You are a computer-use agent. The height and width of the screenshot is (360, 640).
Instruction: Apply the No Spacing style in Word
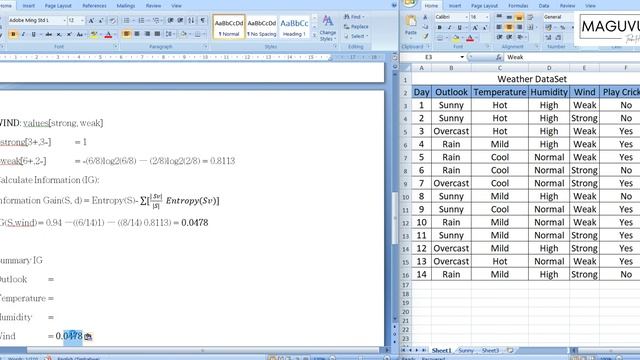point(262,27)
